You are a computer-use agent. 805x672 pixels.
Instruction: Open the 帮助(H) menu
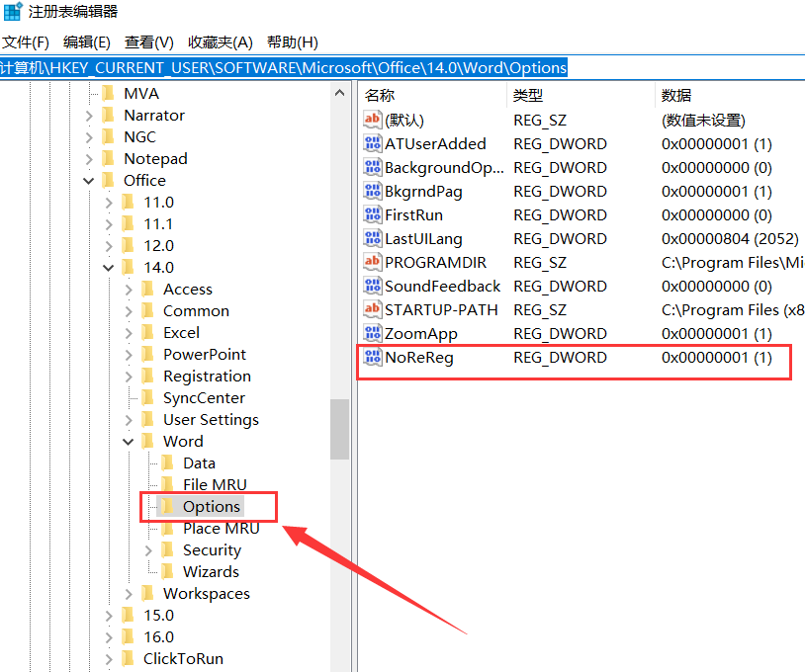[x=293, y=42]
